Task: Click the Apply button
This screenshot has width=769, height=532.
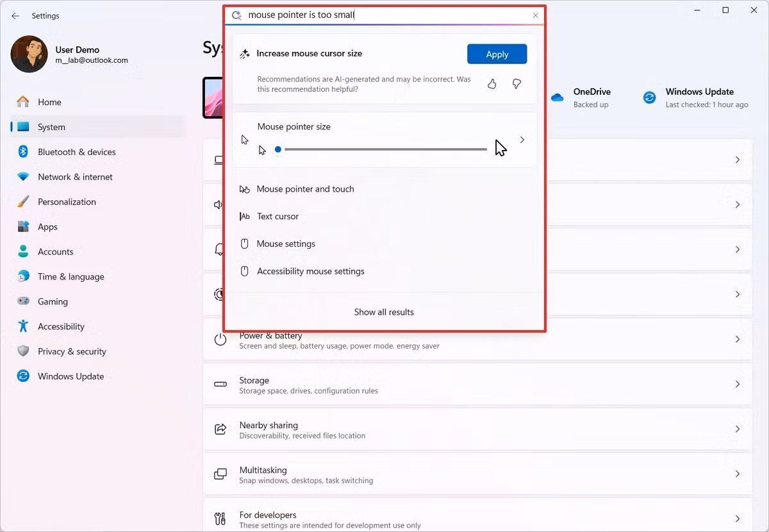Action: (497, 54)
